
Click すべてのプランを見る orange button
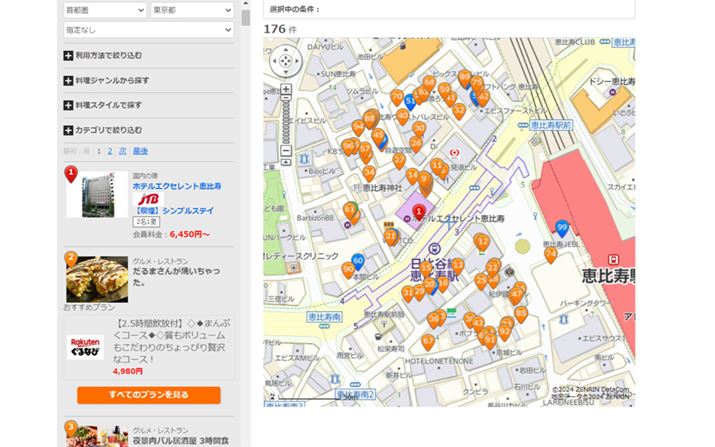[148, 395]
